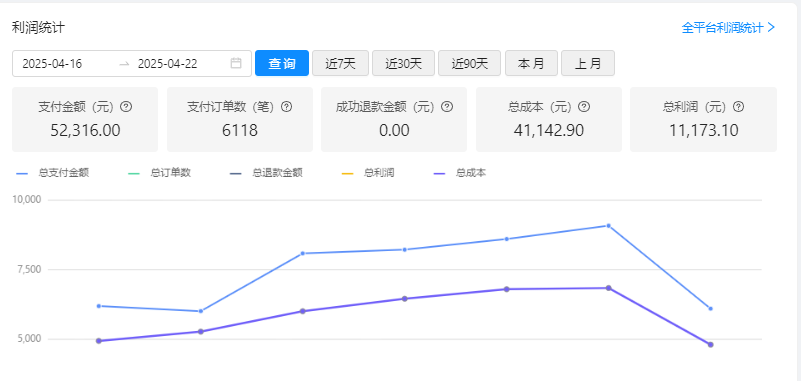This screenshot has height=381, width=801.
Task: Click the 查询 button
Action: click(282, 63)
